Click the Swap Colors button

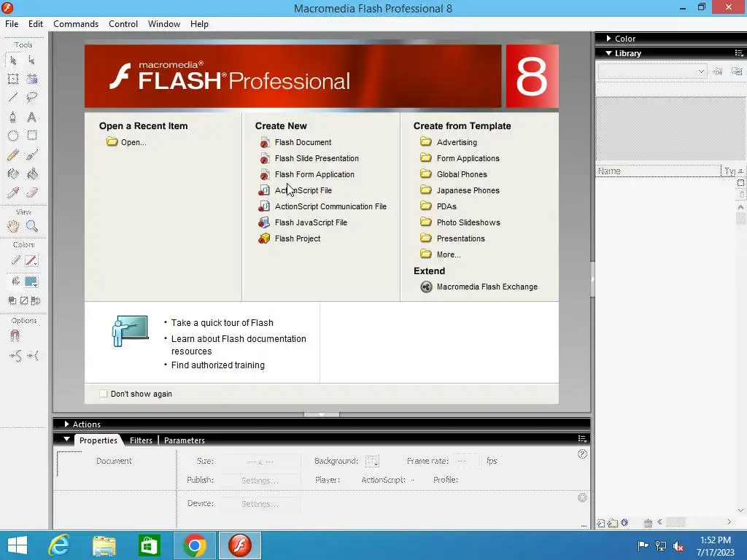click(35, 300)
